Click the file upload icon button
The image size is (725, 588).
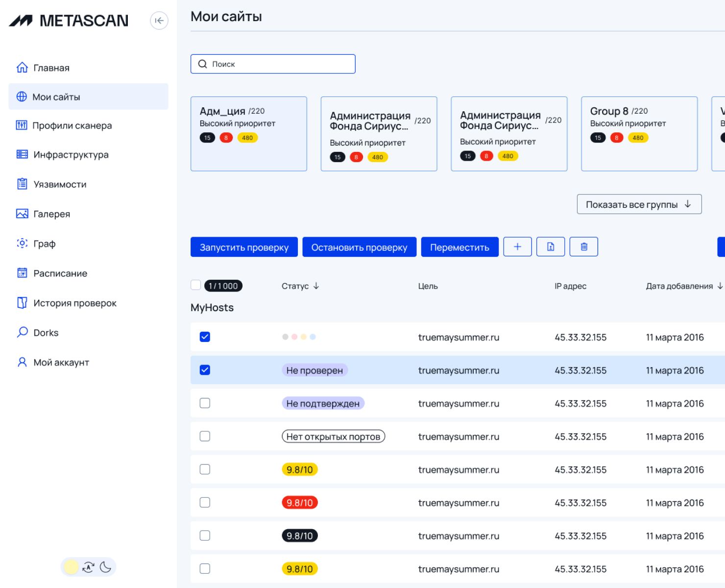point(551,246)
